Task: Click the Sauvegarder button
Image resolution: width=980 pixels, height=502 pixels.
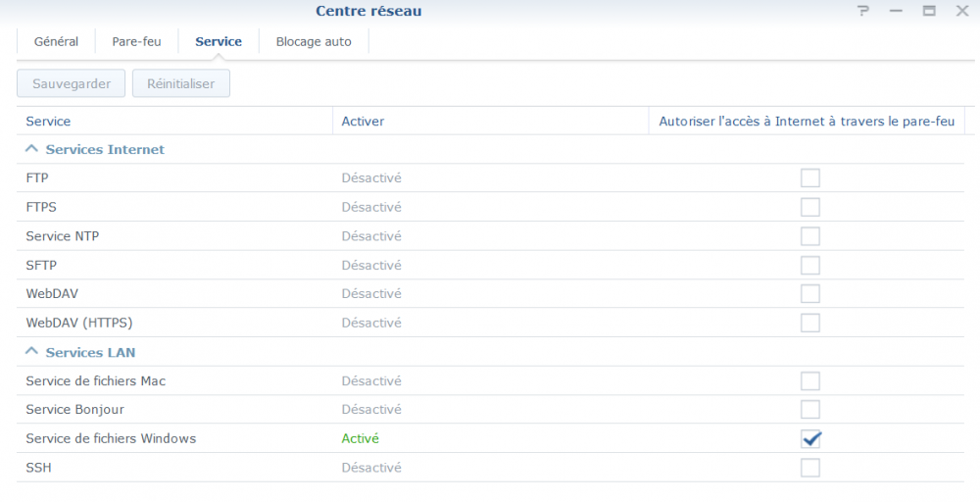Action: point(72,83)
